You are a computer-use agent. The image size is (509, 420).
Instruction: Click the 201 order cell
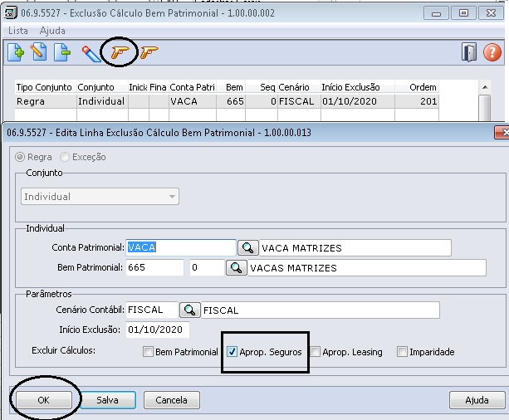417,101
